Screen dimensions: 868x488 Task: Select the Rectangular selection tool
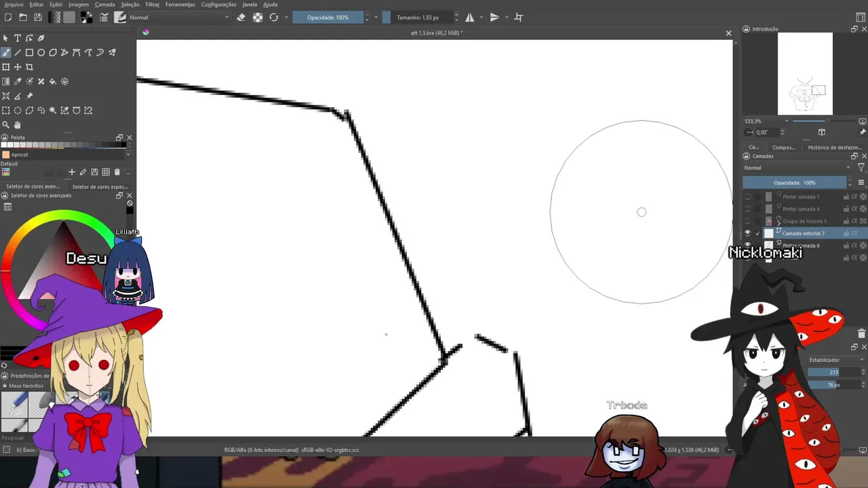point(6,110)
